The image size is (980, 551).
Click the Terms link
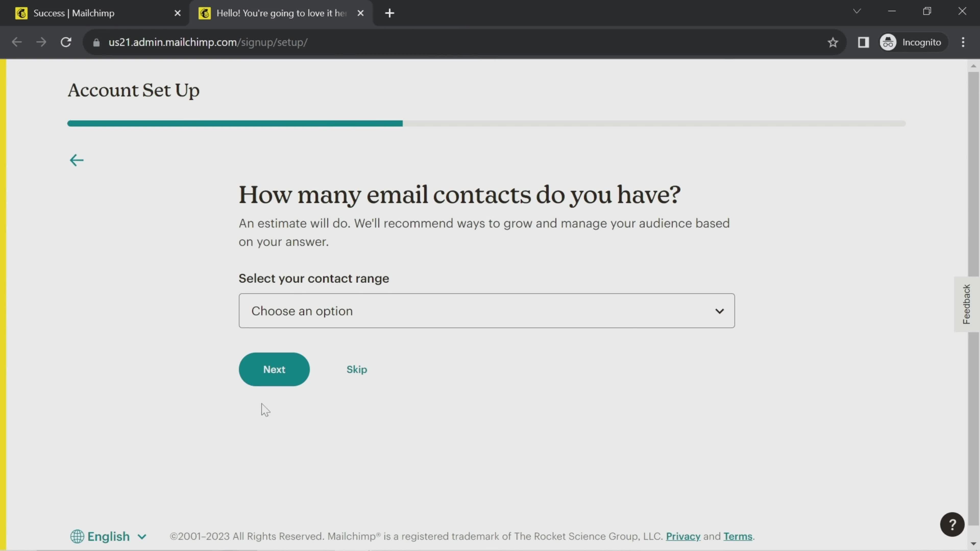click(x=738, y=536)
